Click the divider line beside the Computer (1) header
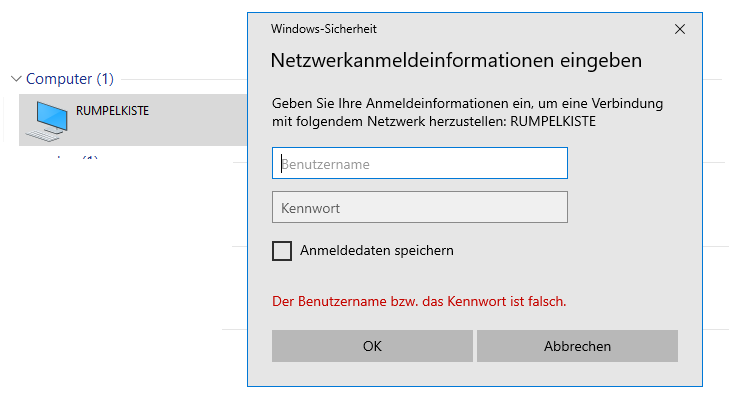Image resolution: width=731 pixels, height=400 pixels. tap(180, 79)
